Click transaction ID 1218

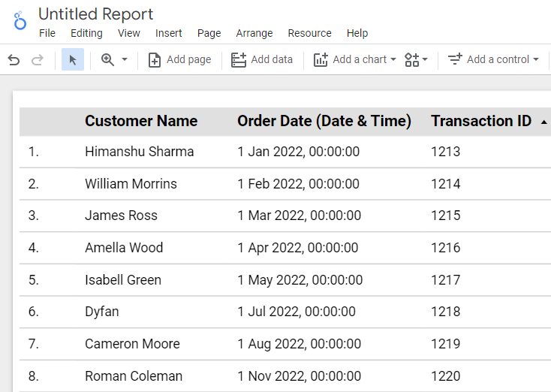446,312
